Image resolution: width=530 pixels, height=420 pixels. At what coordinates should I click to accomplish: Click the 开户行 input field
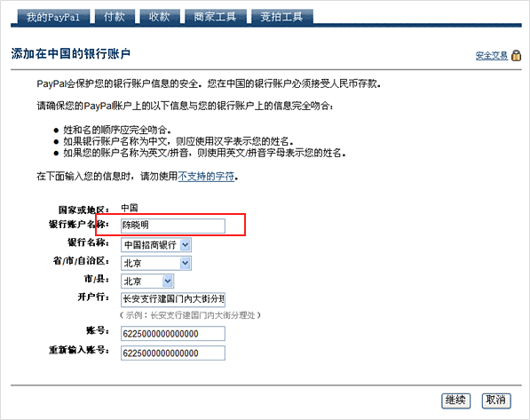(173, 299)
